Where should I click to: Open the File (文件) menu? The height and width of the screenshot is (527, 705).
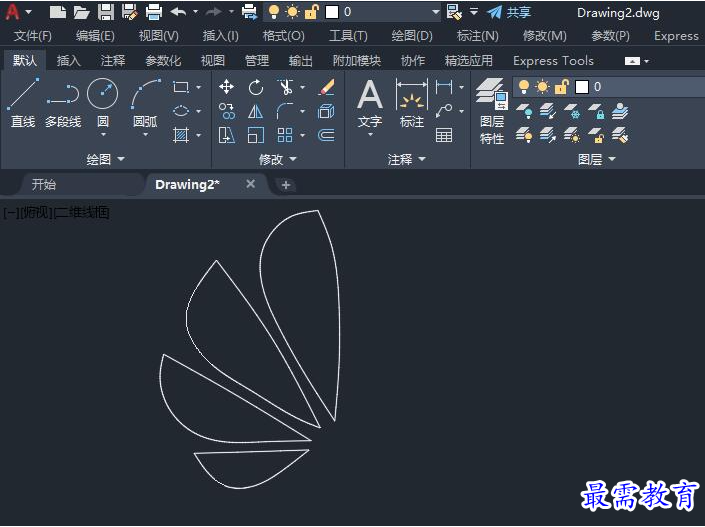[32, 36]
